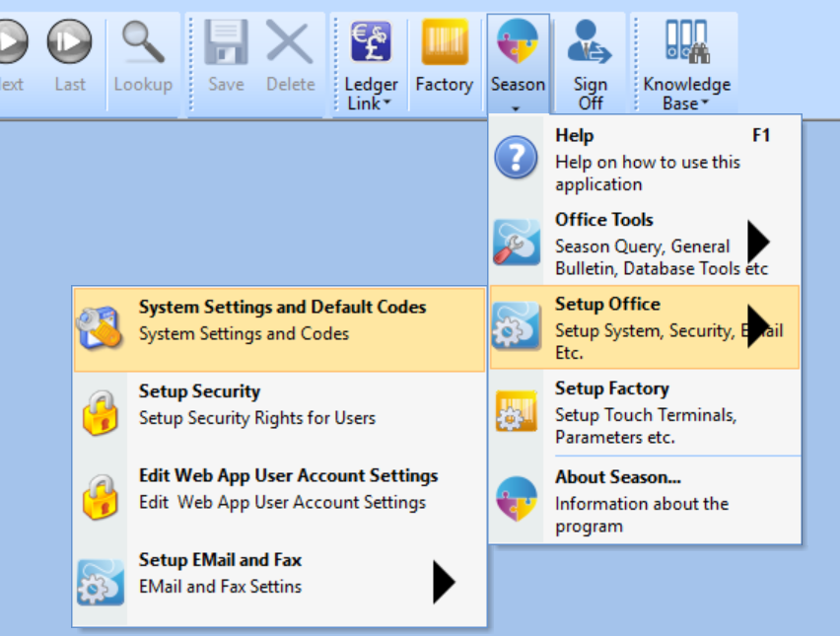This screenshot has width=840, height=636.
Task: Click the Office Tools wrench icon
Action: 517,243
